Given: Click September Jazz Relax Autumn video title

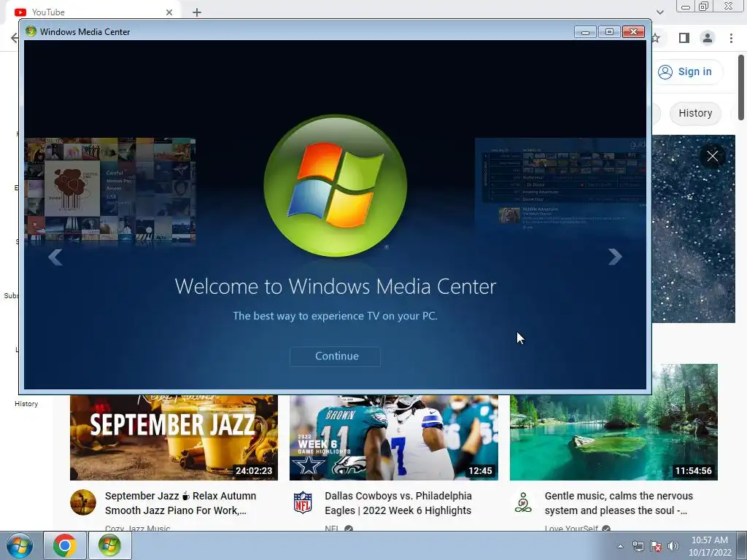Looking at the screenshot, I should (x=181, y=503).
